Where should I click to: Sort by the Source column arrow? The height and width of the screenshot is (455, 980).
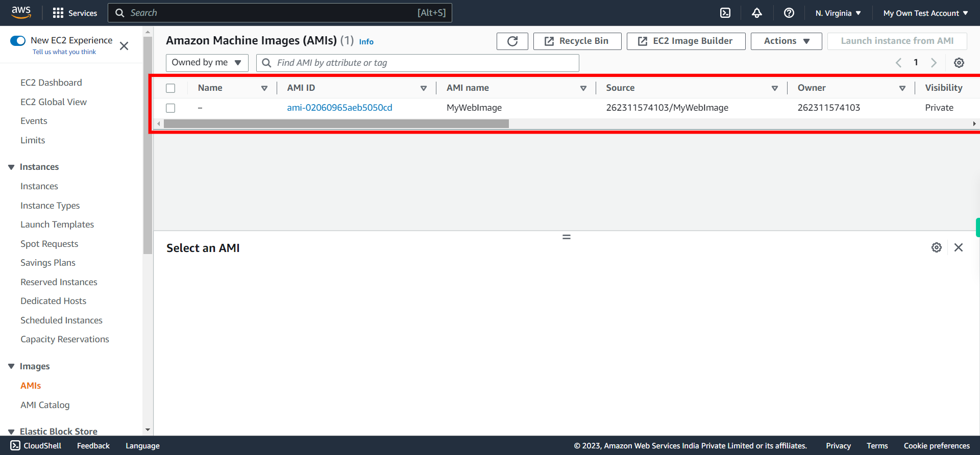pos(775,88)
